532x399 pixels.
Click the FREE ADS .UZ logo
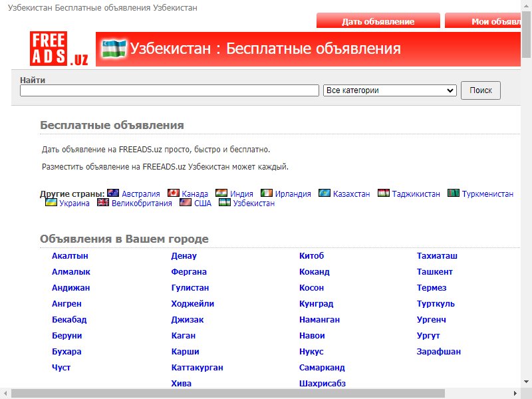(x=59, y=49)
